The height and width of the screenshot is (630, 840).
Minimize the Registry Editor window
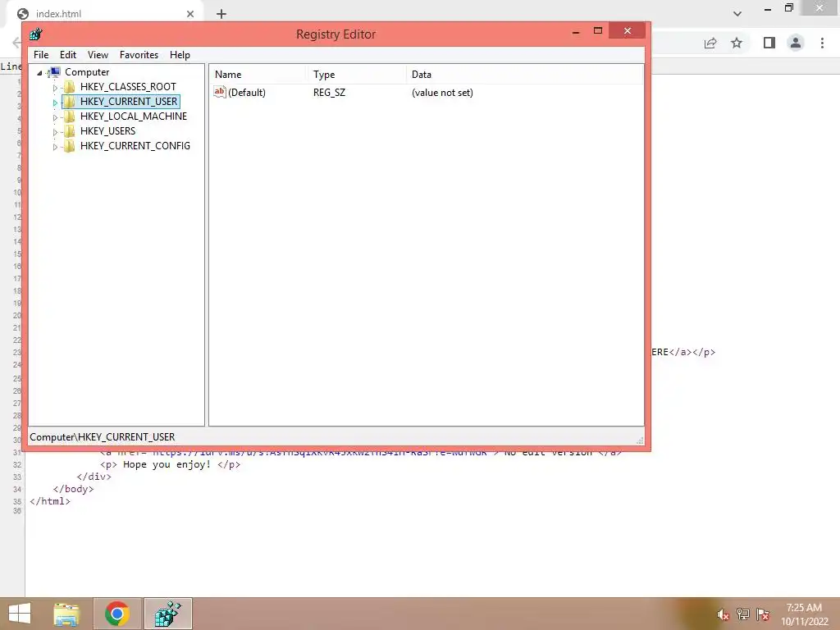coord(576,32)
